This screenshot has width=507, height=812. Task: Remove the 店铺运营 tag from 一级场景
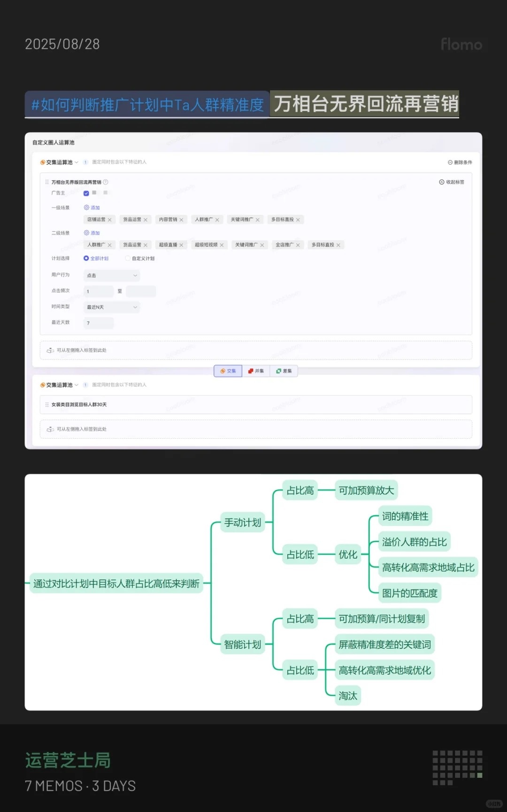point(109,220)
